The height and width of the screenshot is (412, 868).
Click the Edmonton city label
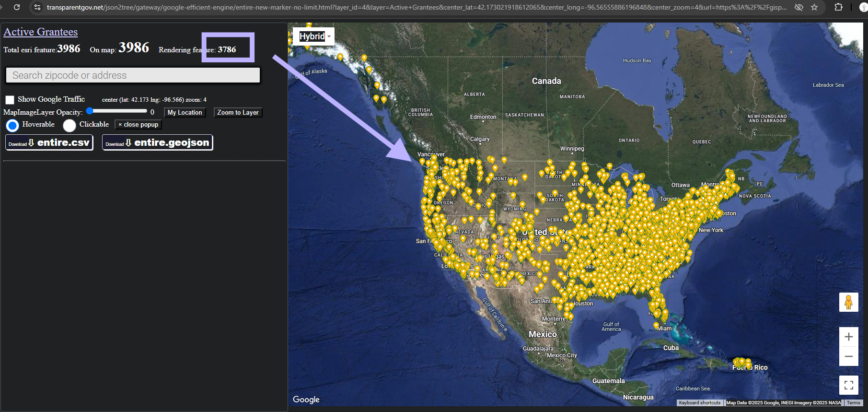coord(483,117)
